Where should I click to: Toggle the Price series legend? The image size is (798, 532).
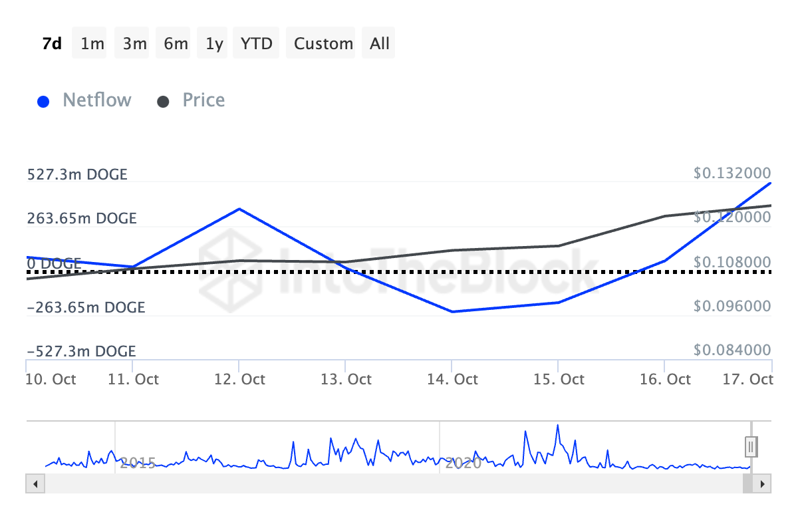pyautogui.click(x=203, y=101)
